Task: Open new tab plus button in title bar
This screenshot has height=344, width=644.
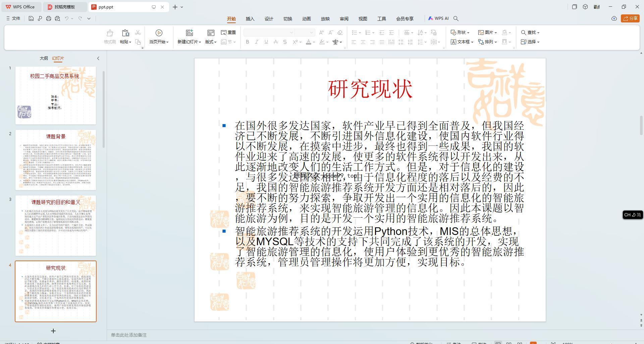Action: tap(175, 7)
